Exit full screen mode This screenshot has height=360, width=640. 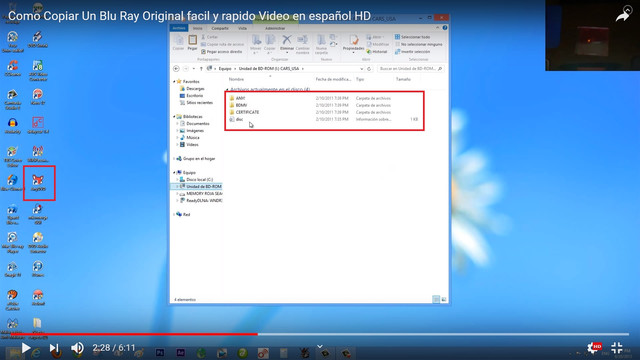click(x=617, y=348)
